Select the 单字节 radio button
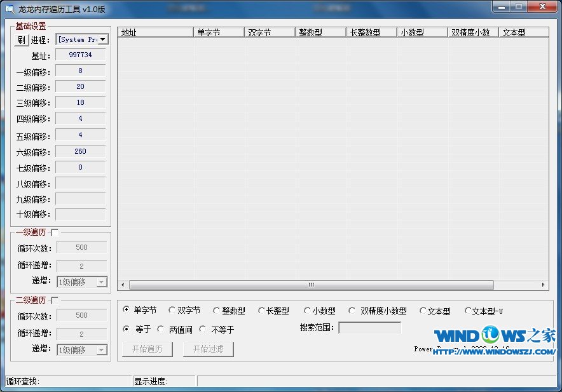Screen dimensions: 562x392 pyautogui.click(x=126, y=310)
